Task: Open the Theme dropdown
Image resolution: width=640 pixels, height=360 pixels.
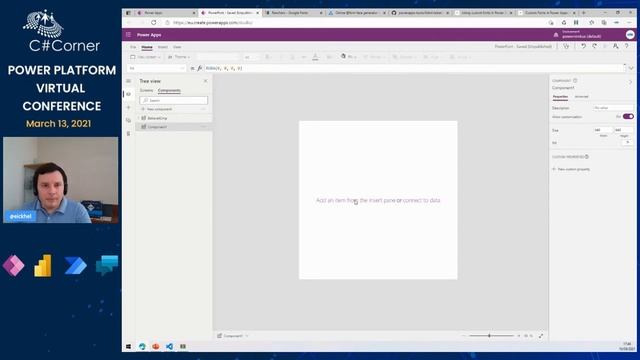Action: click(x=179, y=57)
